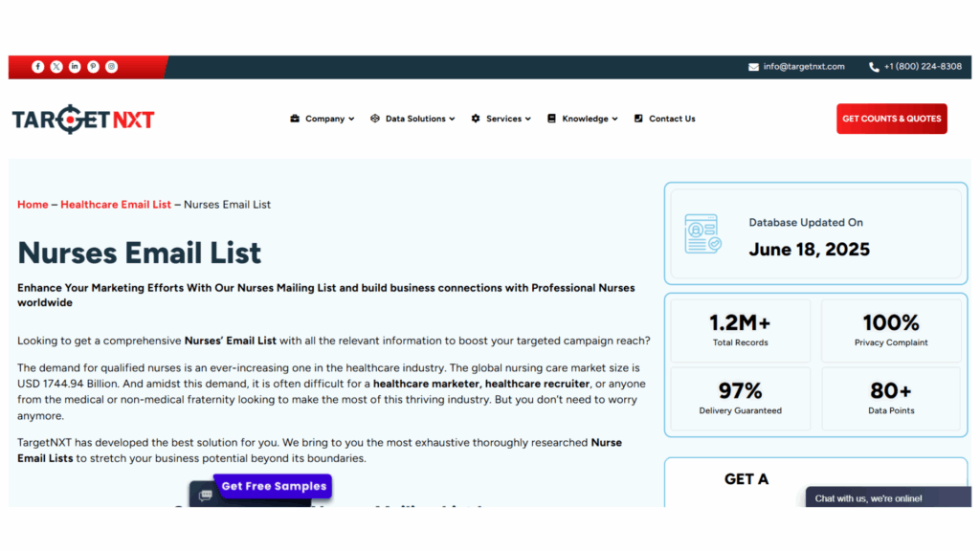Open the Pinterest social icon
The width and height of the screenshot is (980, 551).
click(x=93, y=67)
